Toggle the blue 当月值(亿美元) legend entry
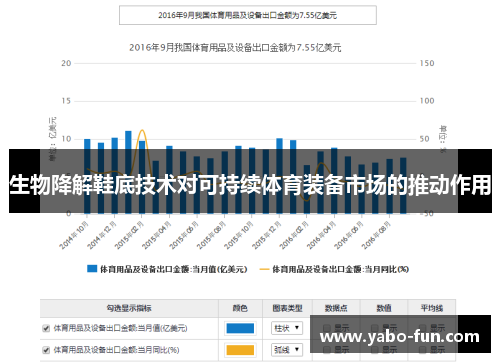This screenshot has height=362, width=500. (167, 269)
